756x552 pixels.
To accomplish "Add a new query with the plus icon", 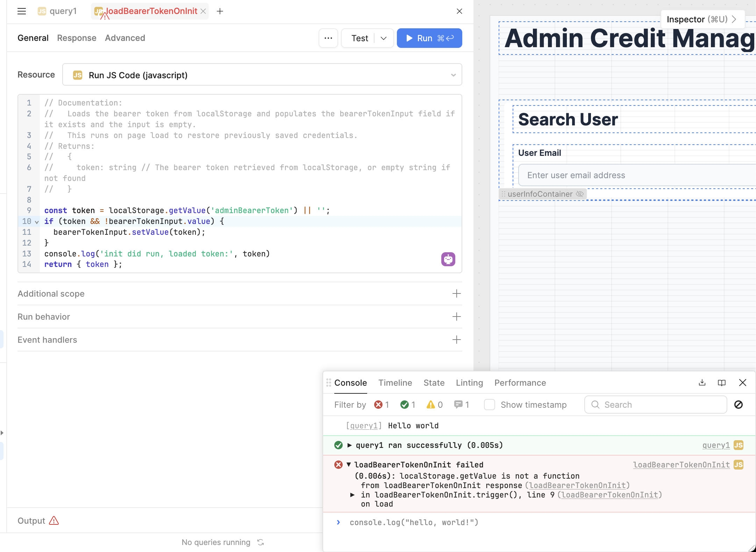I will [x=220, y=11].
